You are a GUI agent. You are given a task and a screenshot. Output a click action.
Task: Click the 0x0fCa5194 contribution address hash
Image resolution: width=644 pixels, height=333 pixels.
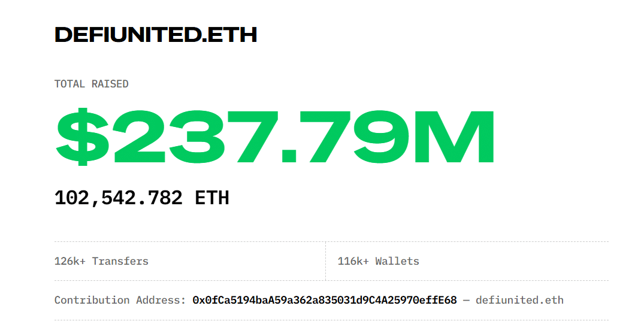(x=324, y=300)
